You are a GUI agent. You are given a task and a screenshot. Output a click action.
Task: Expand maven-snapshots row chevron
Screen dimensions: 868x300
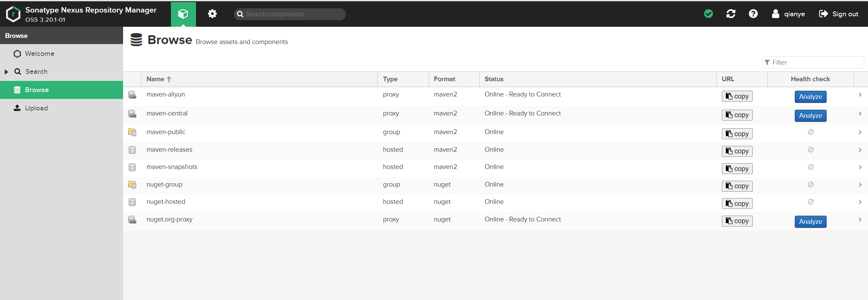pos(860,167)
